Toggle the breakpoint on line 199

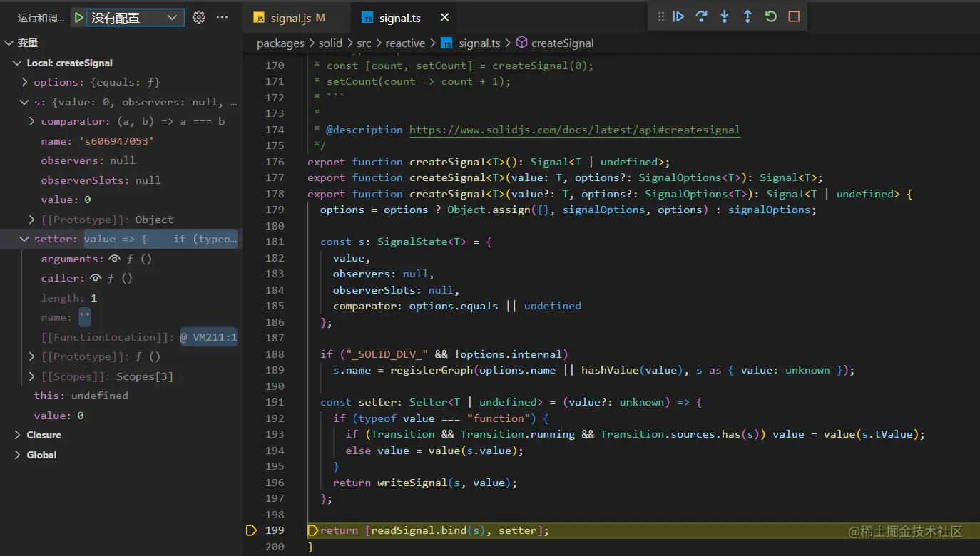251,530
